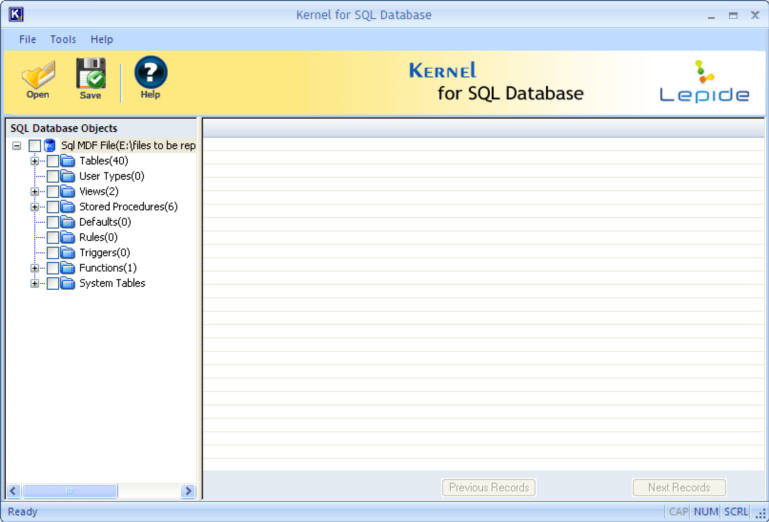Screen dimensions: 769x522
Task: Expand the Tables(40) node
Action: click(34, 161)
